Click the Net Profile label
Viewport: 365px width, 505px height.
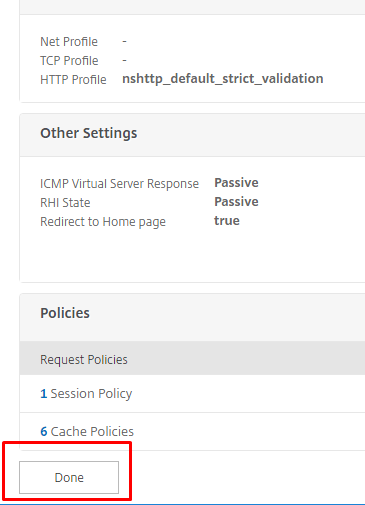point(69,42)
